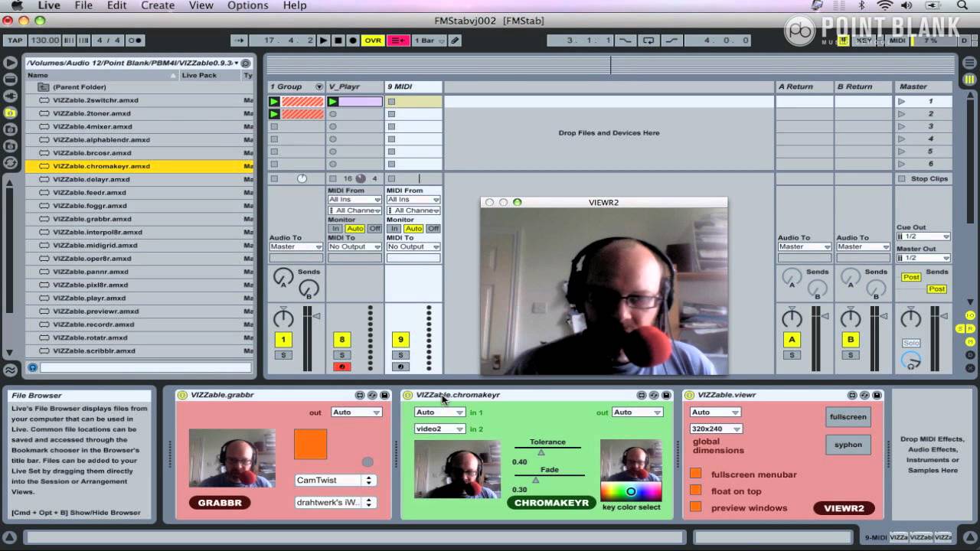Toggle the Back to Arrangement button

(x=398, y=41)
